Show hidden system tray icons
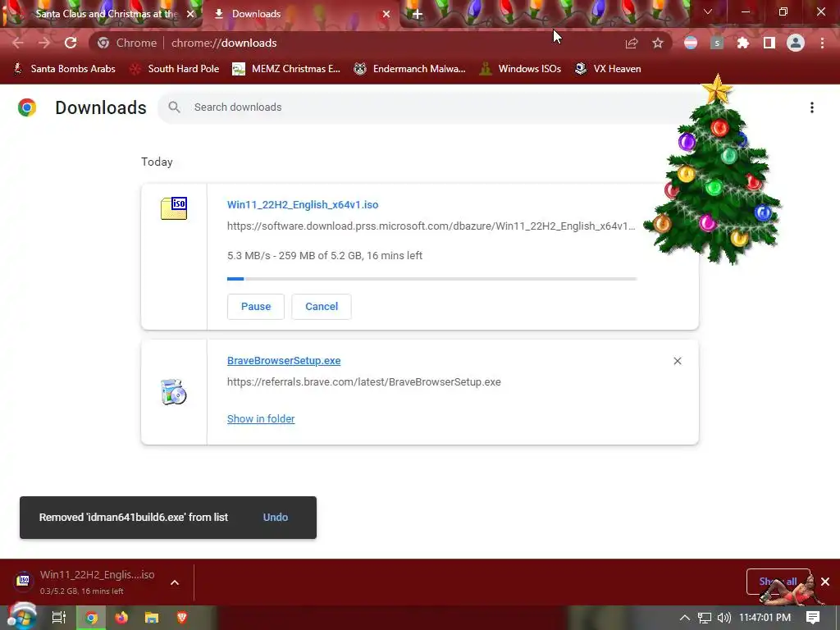The width and height of the screenshot is (840, 630). (x=685, y=618)
